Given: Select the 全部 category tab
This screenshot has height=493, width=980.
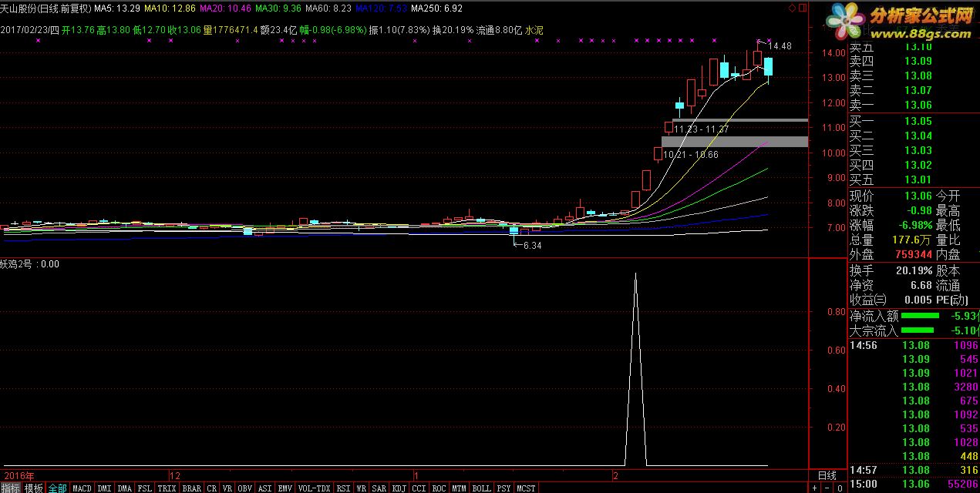Looking at the screenshot, I should point(58,488).
